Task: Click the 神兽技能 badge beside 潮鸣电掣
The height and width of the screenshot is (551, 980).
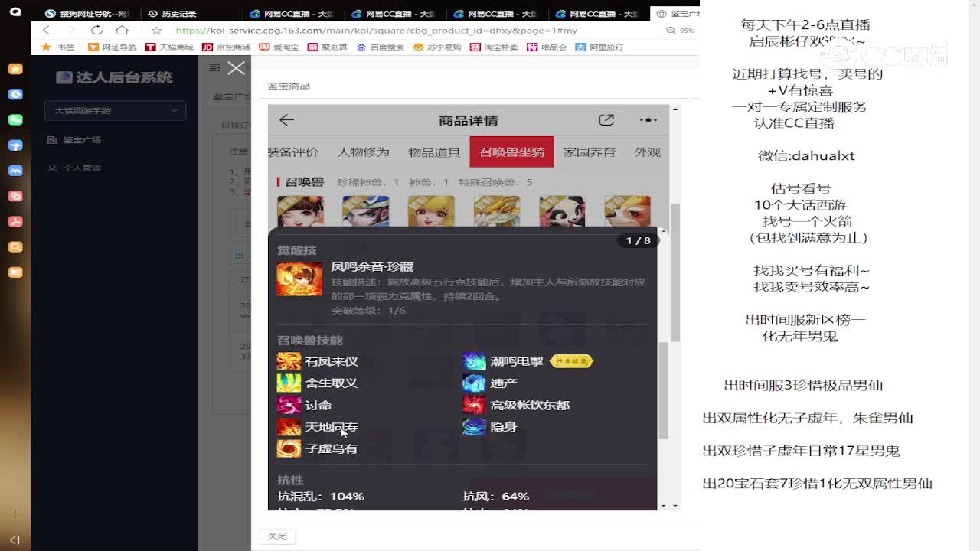Action: coord(572,361)
